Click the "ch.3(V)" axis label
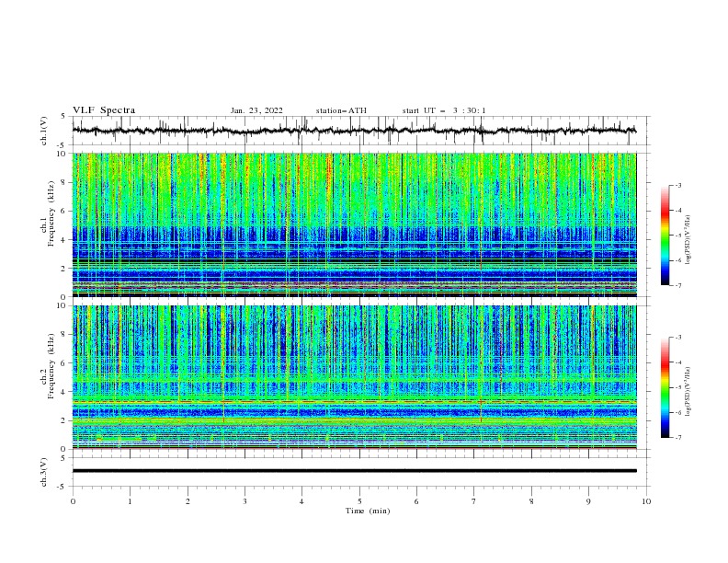Viewport: 728px width, 563px height. click(x=44, y=472)
